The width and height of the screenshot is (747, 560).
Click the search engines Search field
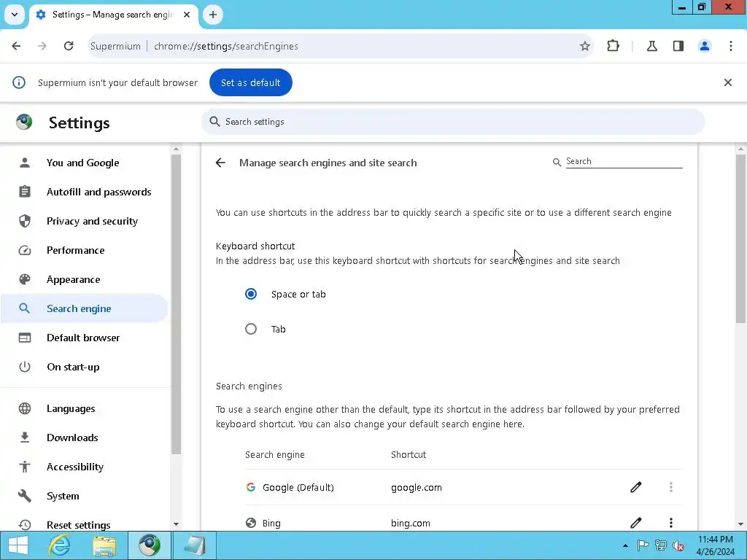(624, 161)
